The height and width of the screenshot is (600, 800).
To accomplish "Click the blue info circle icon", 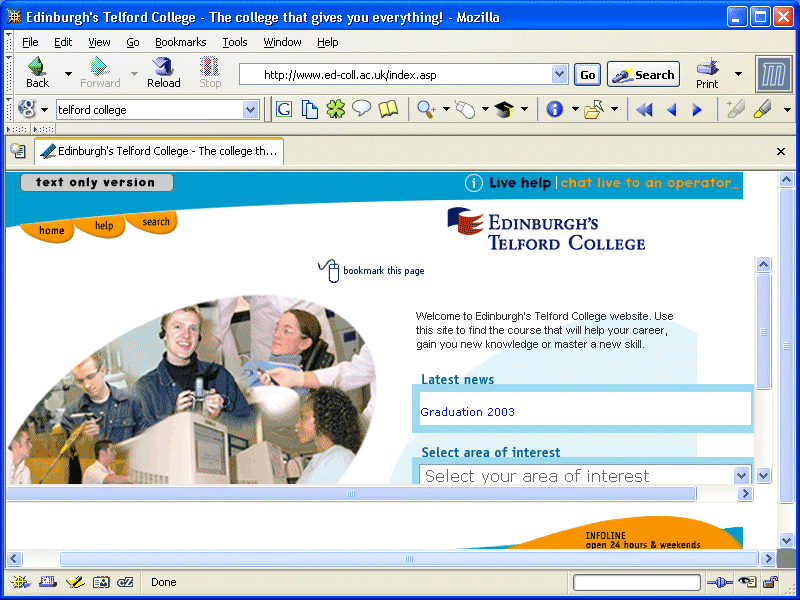I will pyautogui.click(x=555, y=109).
